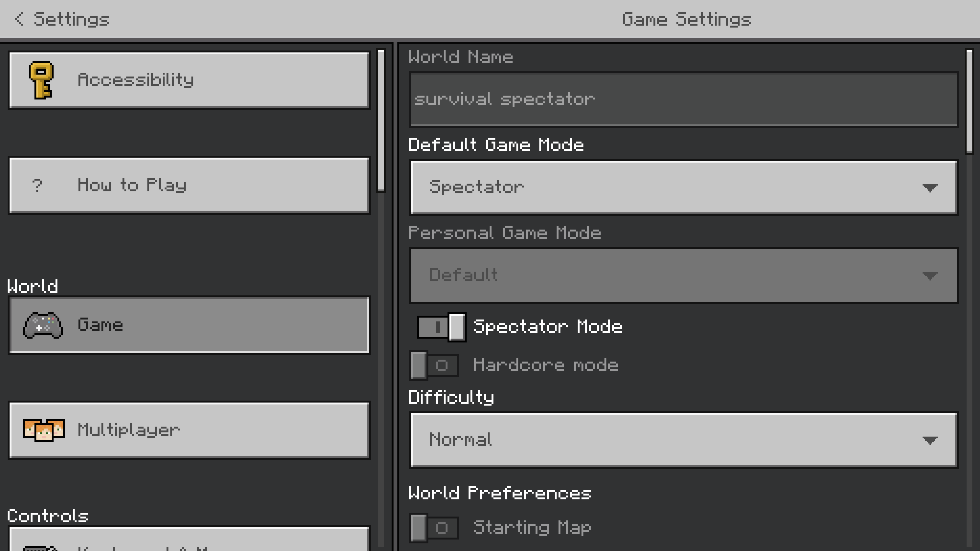Enable the Starting Map toggle
This screenshot has width=980, height=551.
pyautogui.click(x=434, y=528)
